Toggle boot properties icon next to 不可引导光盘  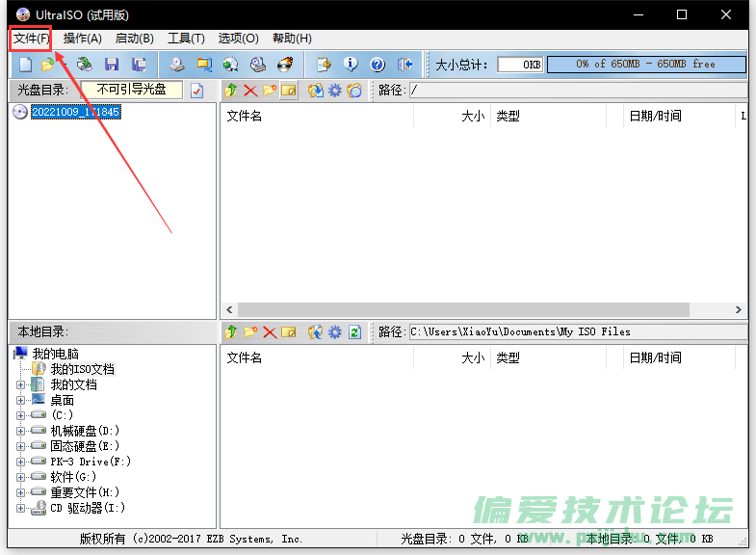coord(197,91)
